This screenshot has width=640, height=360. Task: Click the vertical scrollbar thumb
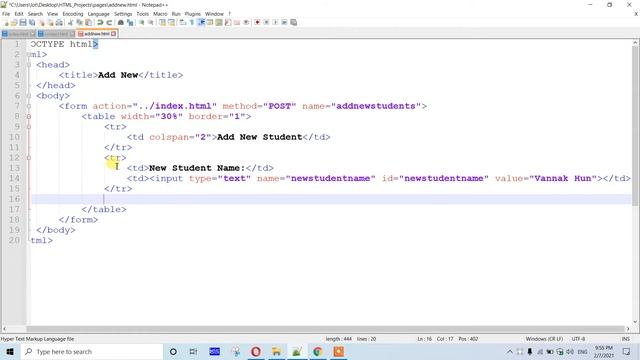coord(636,126)
